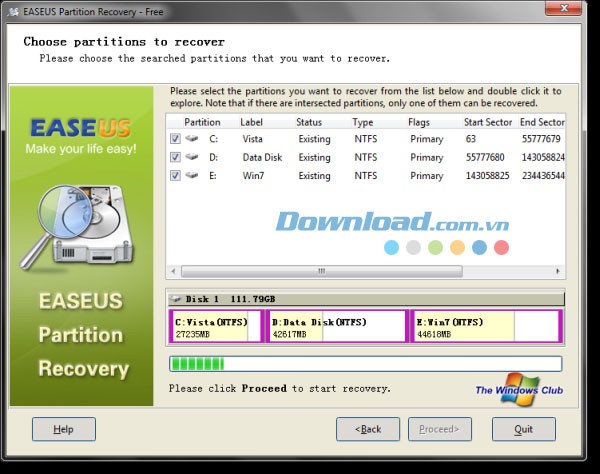Click the D: partition letter
This screenshot has height=474, width=600.
214,157
